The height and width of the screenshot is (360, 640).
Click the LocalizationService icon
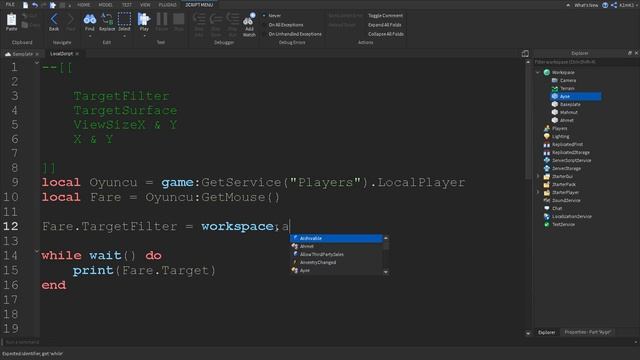[547, 216]
